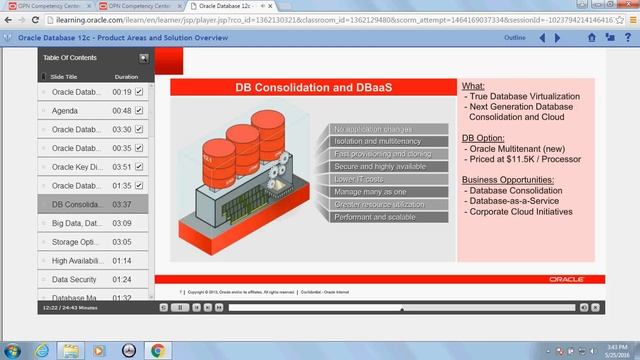
Task: Click Performant and scalable bar
Action: pos(389,217)
